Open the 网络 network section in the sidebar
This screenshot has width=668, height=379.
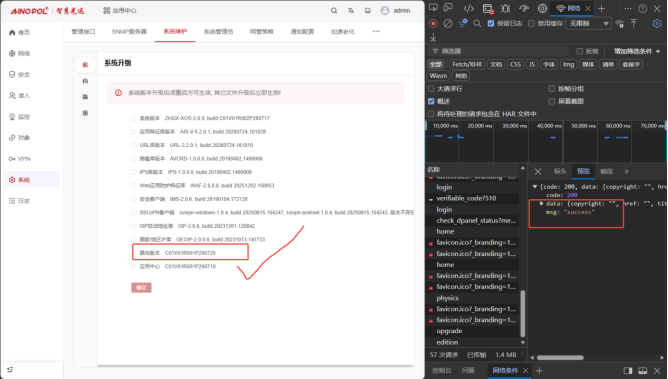click(x=20, y=53)
